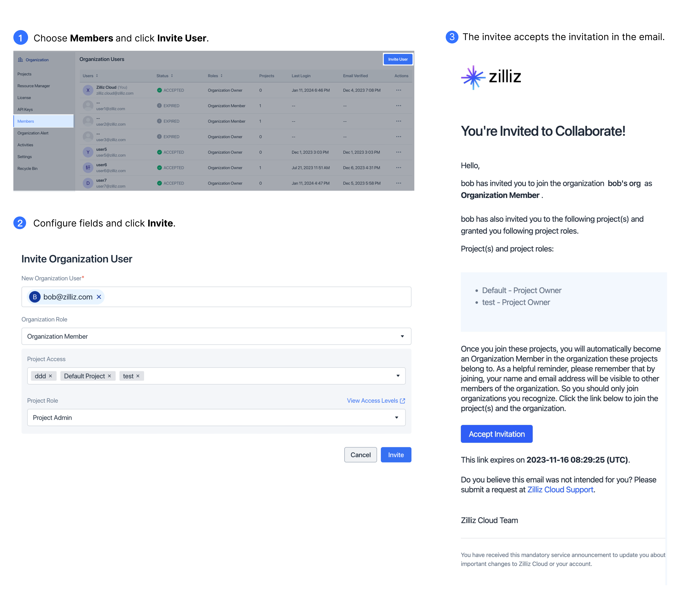Remove ddd project tag
This screenshot has width=699, height=616.
tap(50, 376)
